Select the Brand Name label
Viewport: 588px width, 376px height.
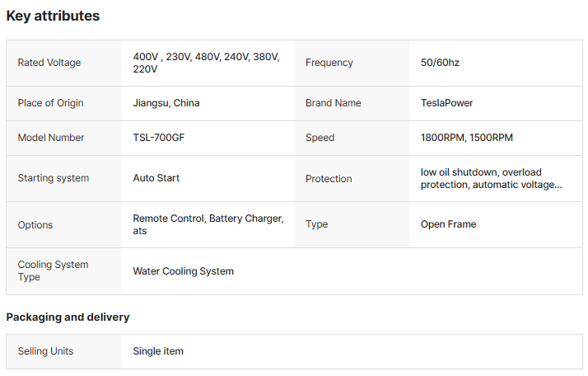[334, 103]
